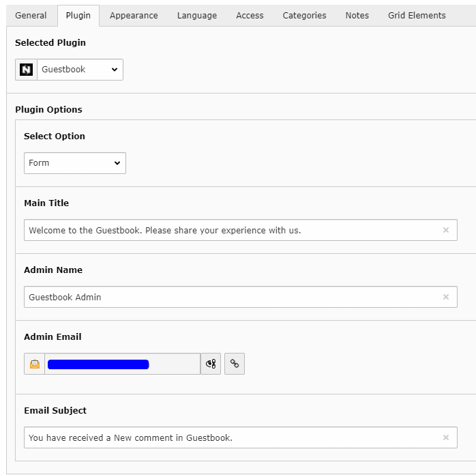
Task: Open link browser for Admin Email
Action: pos(235,364)
